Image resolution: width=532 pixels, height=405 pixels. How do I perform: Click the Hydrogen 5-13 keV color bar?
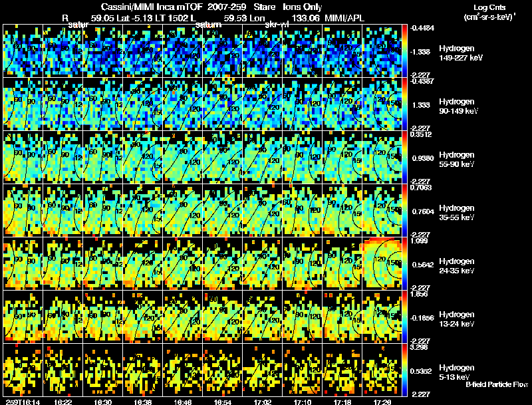point(405,370)
